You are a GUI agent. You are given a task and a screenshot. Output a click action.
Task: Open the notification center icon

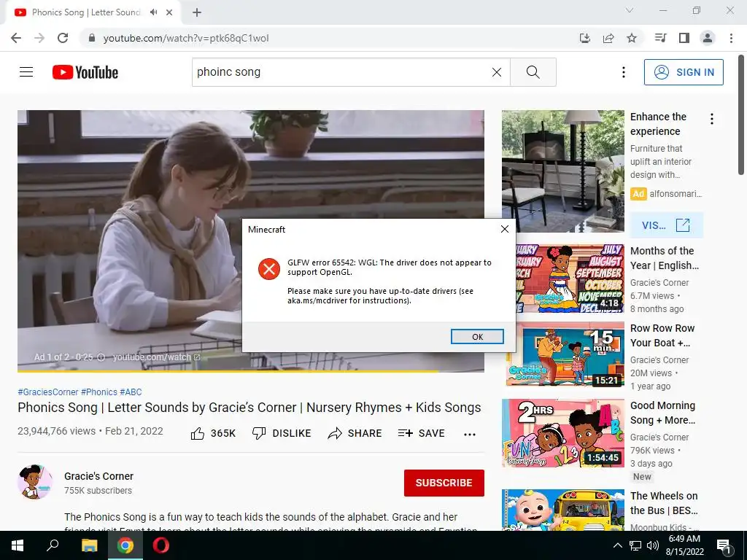(x=724, y=546)
